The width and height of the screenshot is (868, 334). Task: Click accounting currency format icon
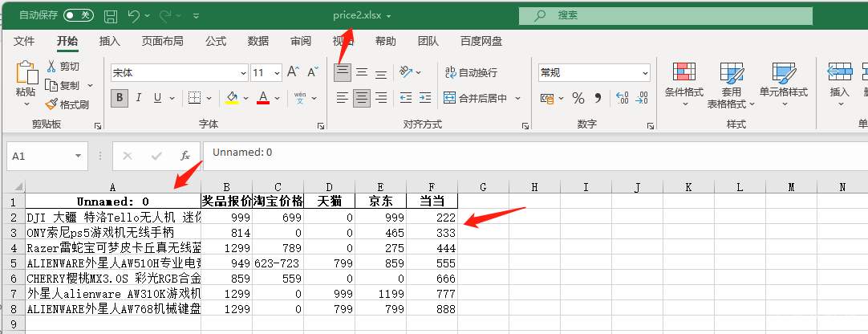tap(547, 99)
